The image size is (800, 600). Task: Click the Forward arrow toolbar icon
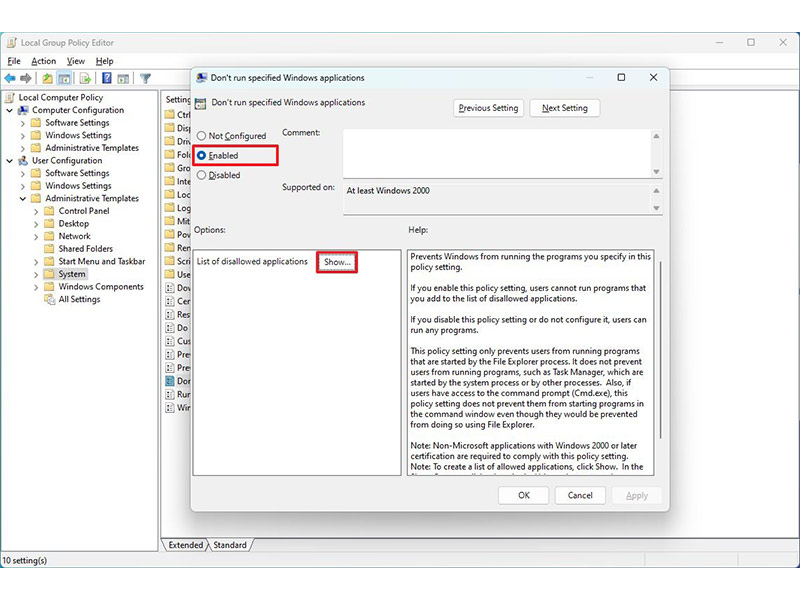point(26,79)
